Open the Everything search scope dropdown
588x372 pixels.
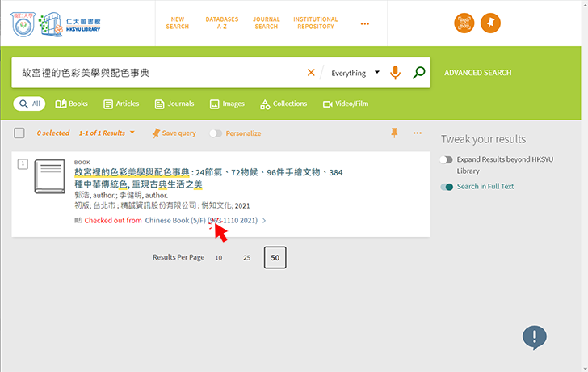point(355,73)
